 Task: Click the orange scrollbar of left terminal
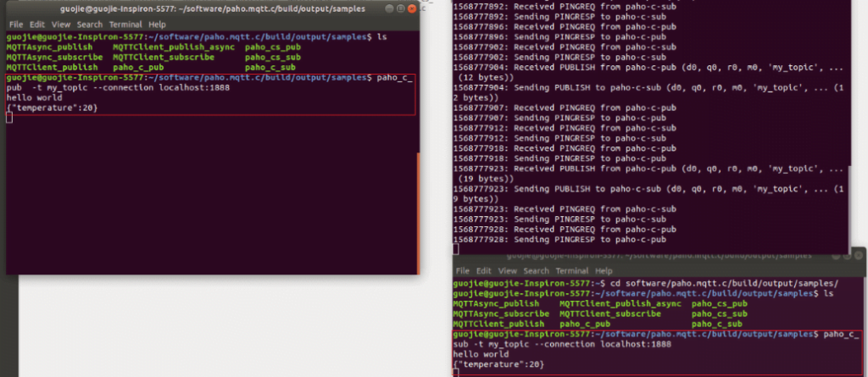(418, 213)
